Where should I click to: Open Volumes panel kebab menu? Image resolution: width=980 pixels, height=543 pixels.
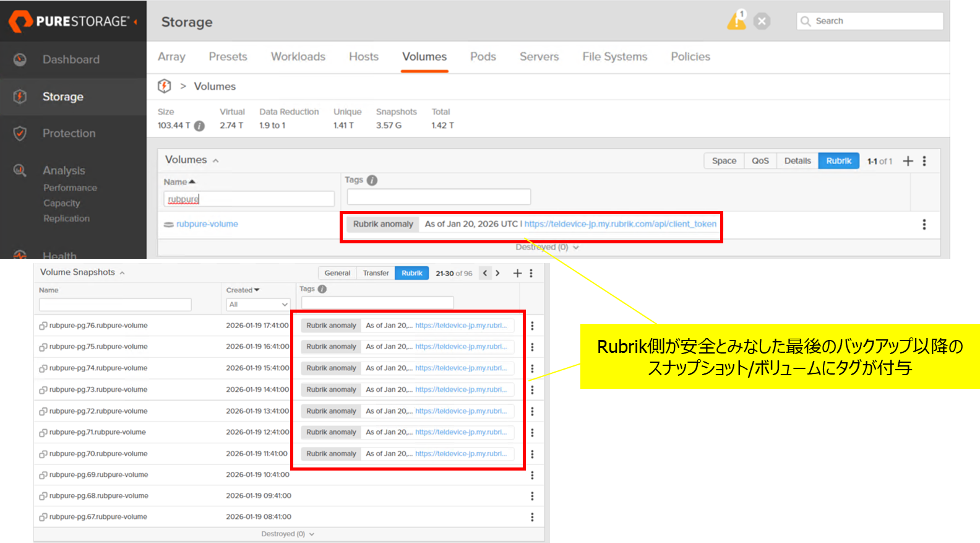tap(924, 161)
